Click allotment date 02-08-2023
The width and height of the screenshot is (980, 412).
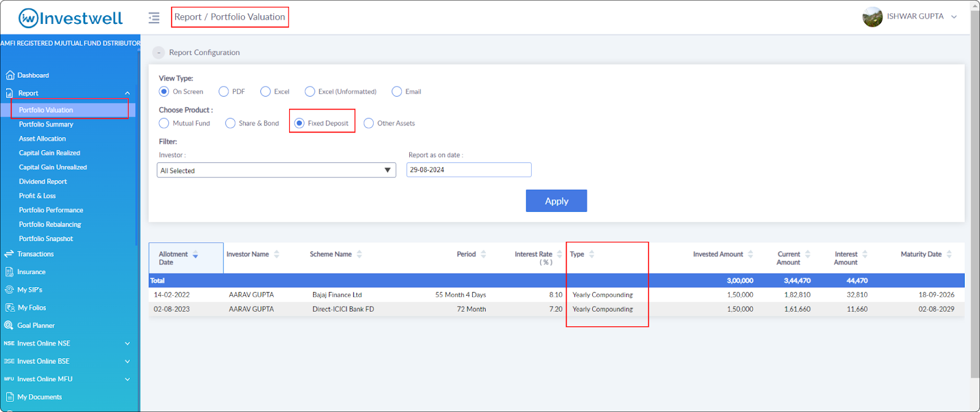(171, 309)
